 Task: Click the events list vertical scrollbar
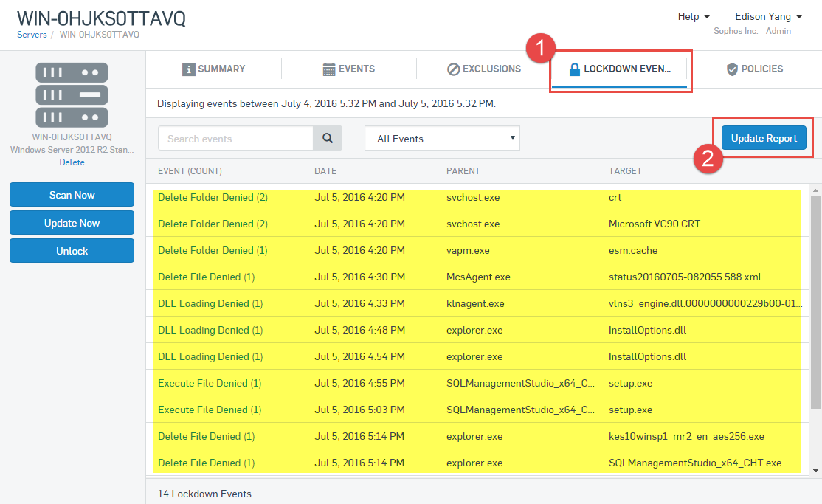click(x=815, y=303)
